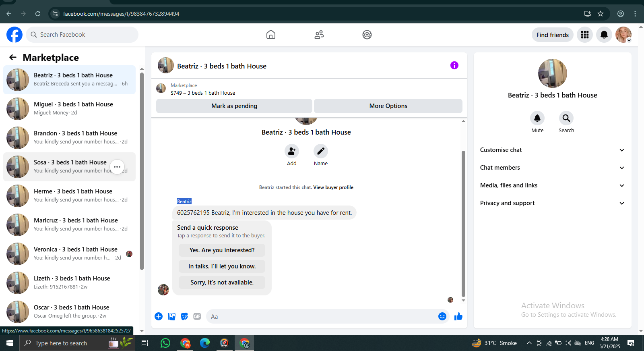644x351 pixels.
Task: Choose a GIF in the composer
Action: [x=197, y=316]
